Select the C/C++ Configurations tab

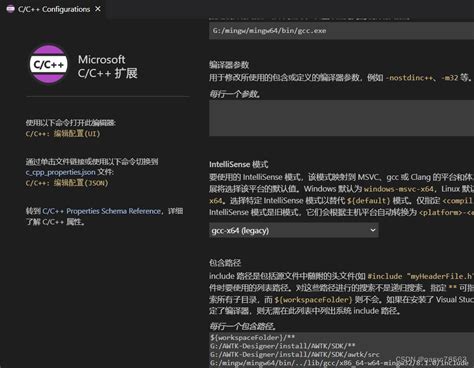click(53, 9)
